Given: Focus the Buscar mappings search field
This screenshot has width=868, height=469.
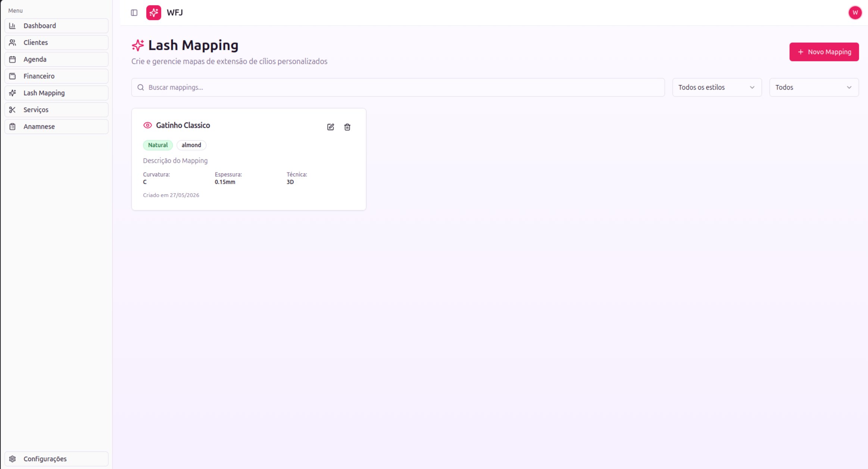Looking at the screenshot, I should coord(398,87).
